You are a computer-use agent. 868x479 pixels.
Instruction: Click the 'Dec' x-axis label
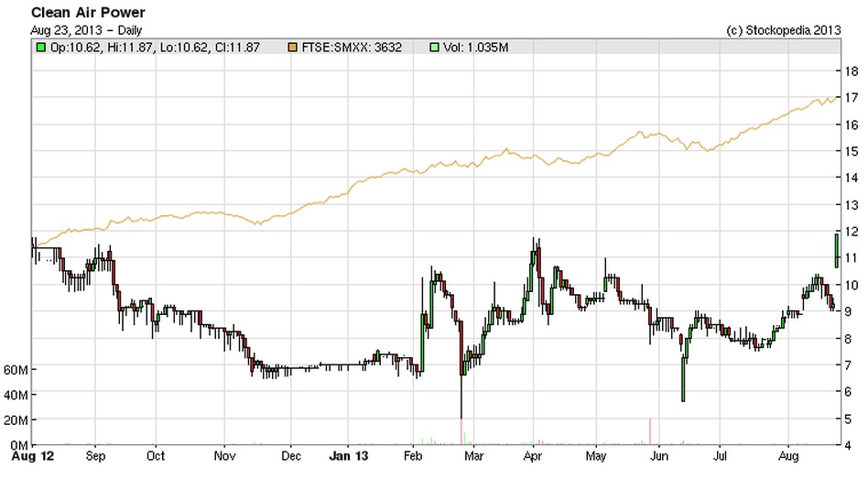[290, 456]
